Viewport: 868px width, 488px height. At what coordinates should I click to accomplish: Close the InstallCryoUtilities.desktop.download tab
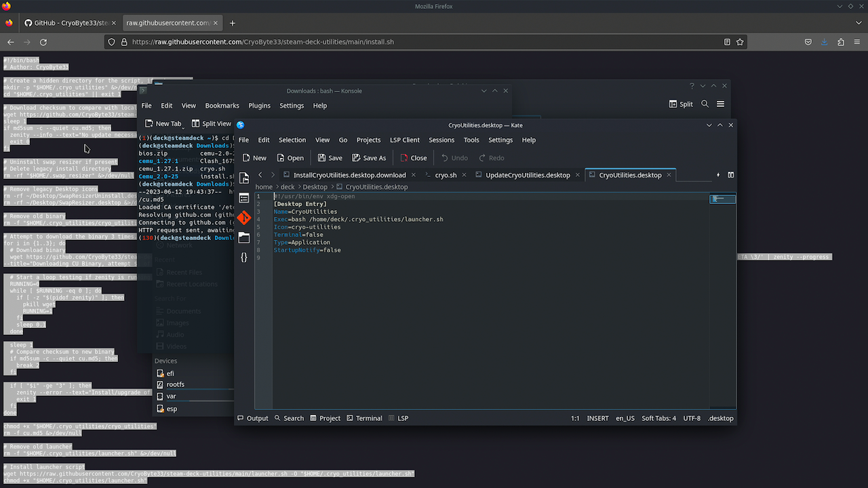coord(414,175)
